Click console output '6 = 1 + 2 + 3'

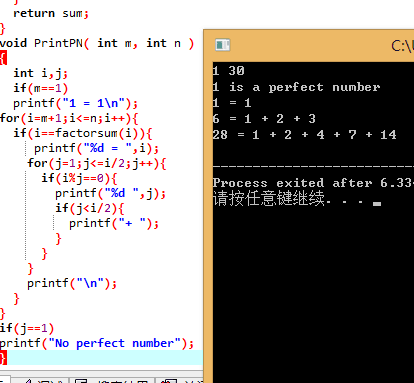[264, 119]
